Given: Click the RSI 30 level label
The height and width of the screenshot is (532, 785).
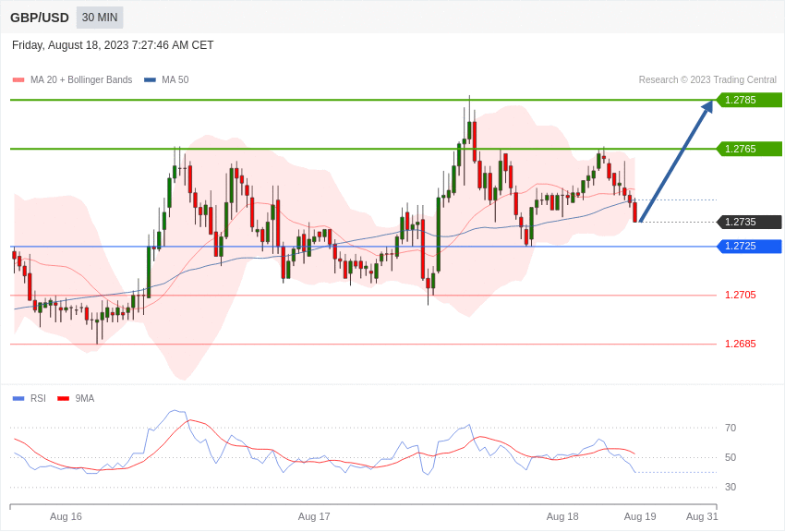Looking at the screenshot, I should [731, 487].
